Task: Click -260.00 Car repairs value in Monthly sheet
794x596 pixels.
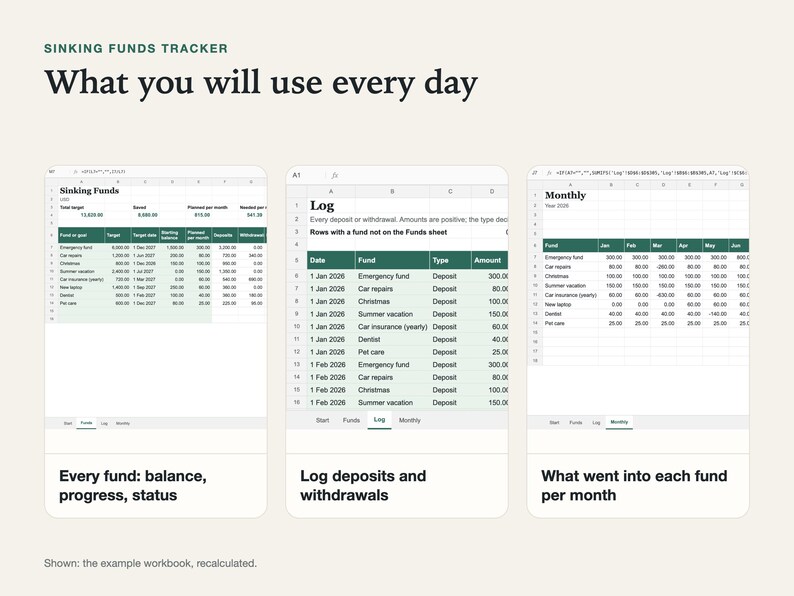Action: [x=665, y=267]
